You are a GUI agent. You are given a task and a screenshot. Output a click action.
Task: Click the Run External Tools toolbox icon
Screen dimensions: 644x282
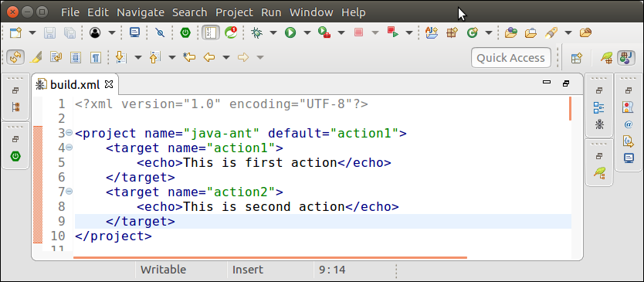click(324, 32)
